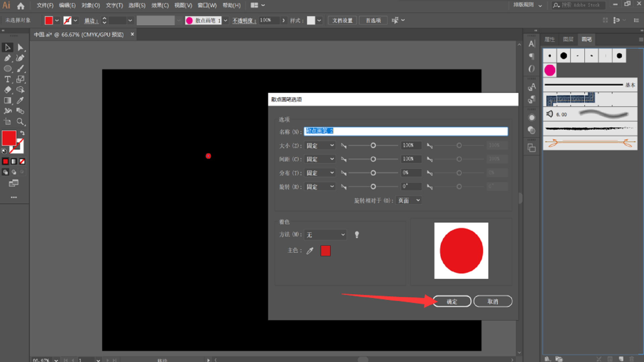Select the Eyedropper tool in toolbar

[20, 100]
